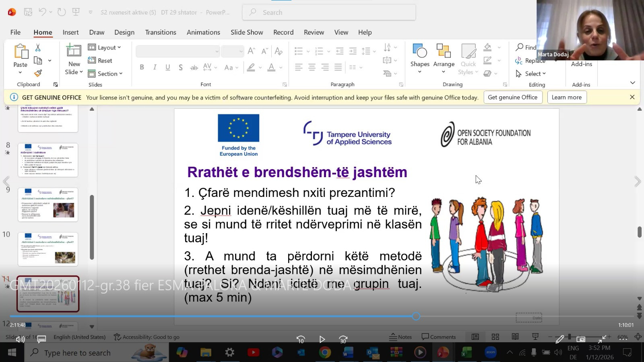Toggle the Notes pane in status bar
This screenshot has height=362, width=644.
coord(400,337)
